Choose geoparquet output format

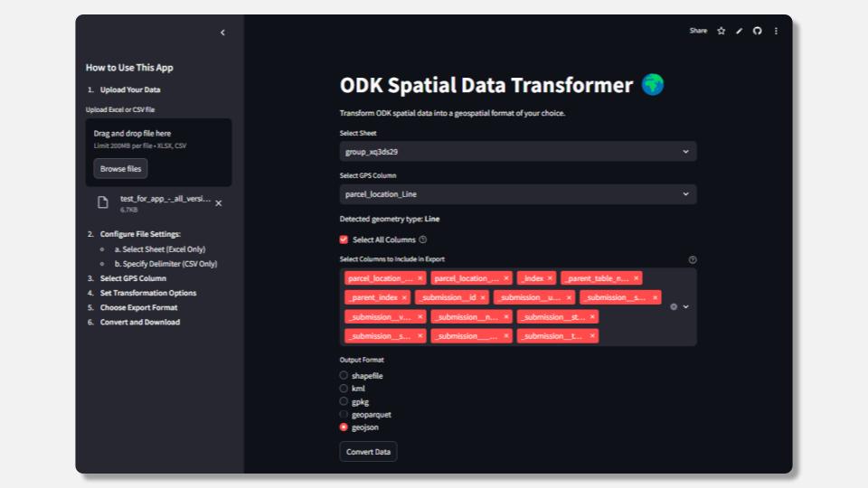[x=344, y=415]
